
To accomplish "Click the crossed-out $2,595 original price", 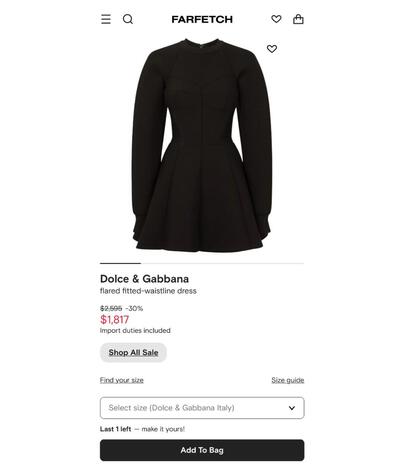I will 111,308.
